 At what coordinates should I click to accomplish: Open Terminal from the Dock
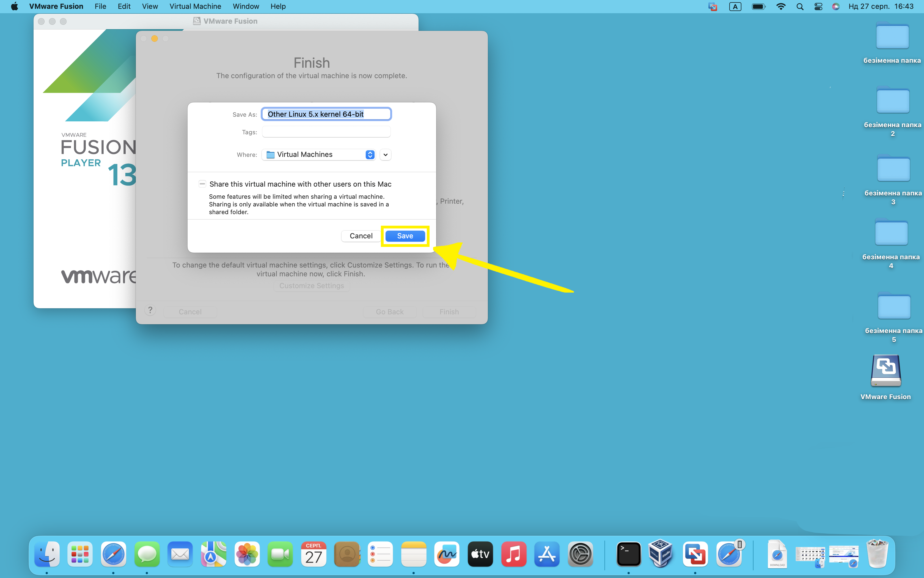coord(628,554)
